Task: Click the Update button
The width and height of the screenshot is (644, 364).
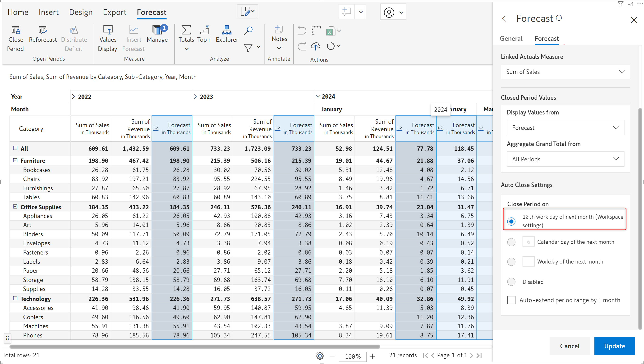Action: 614,346
